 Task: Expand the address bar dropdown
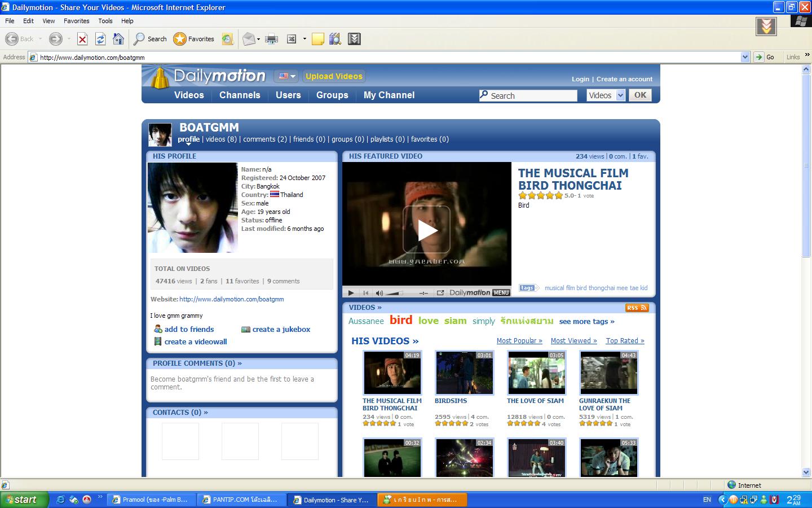(745, 57)
